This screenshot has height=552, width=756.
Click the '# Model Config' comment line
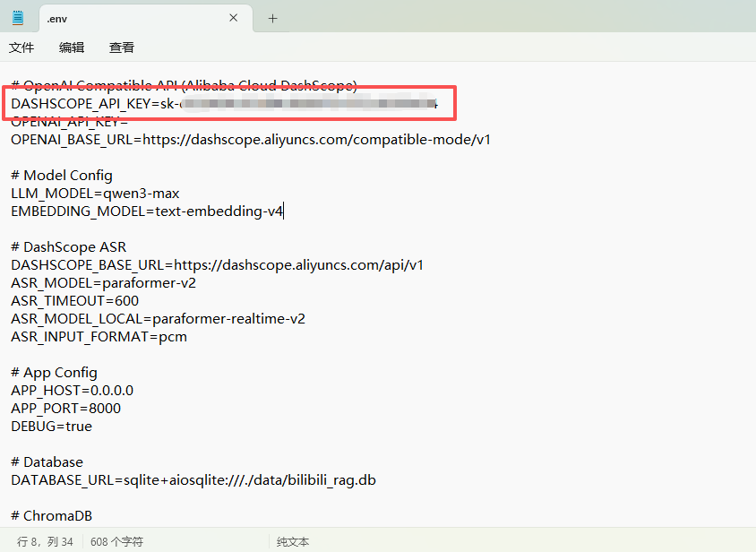click(62, 175)
